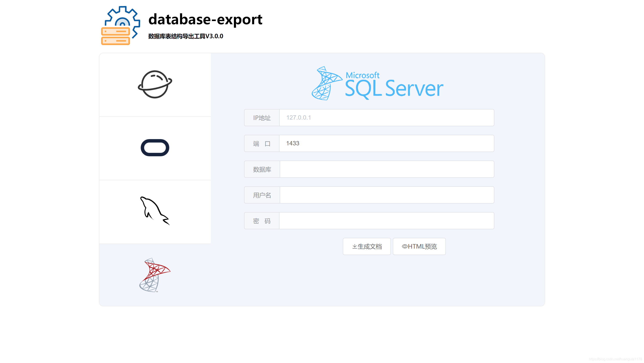The image size is (644, 363).
Task: Focus the 用户名 input field
Action: coord(387,195)
